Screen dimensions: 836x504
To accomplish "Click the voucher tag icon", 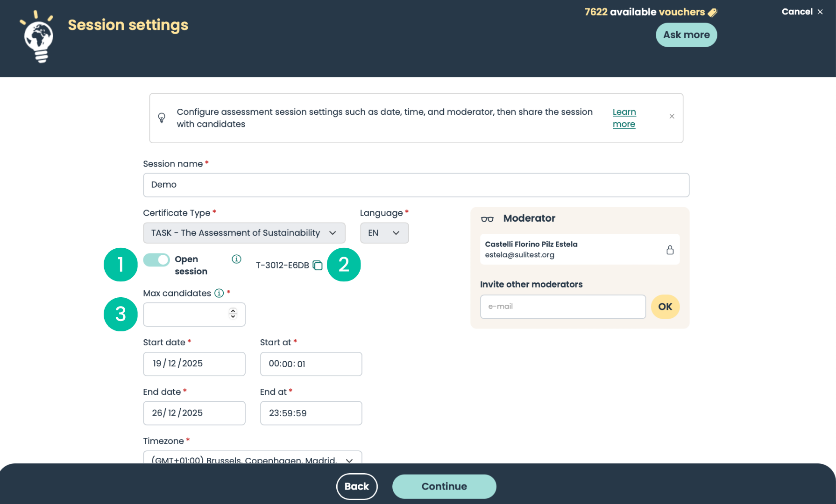I will click(712, 13).
